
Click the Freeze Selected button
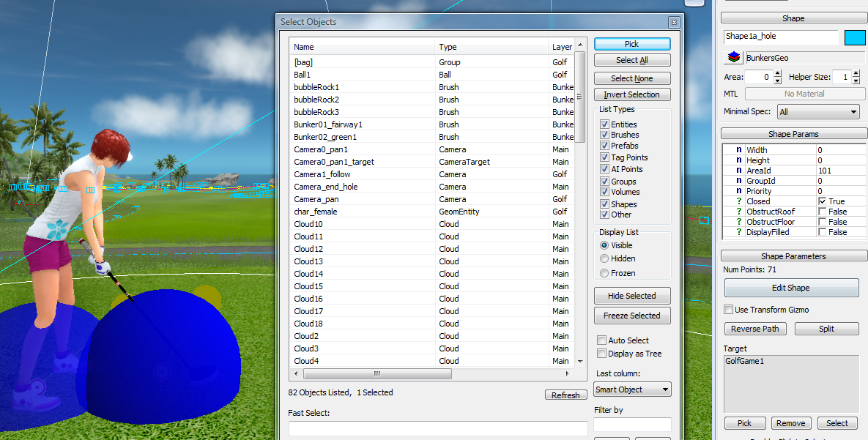click(x=631, y=316)
